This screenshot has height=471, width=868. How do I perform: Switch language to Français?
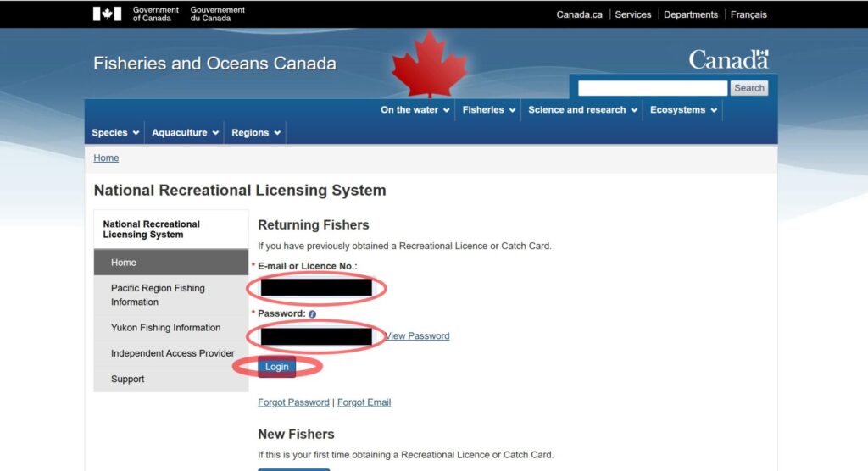748,14
